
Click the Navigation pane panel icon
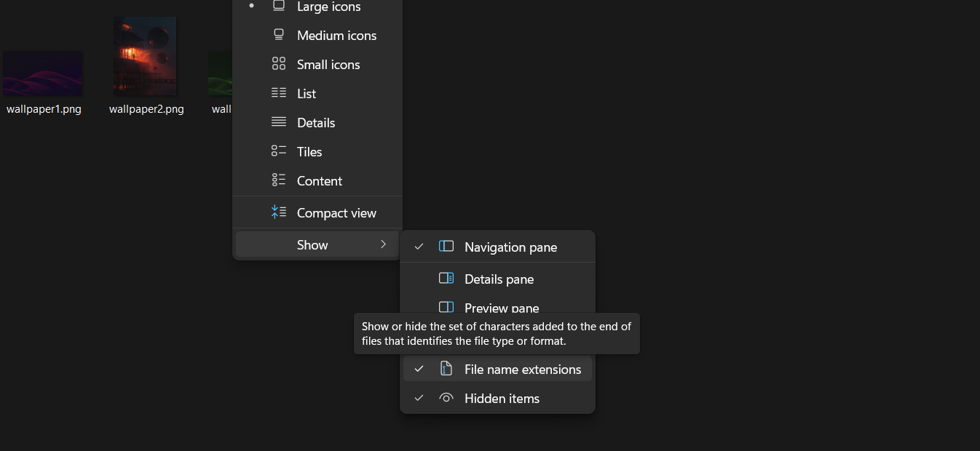point(446,246)
